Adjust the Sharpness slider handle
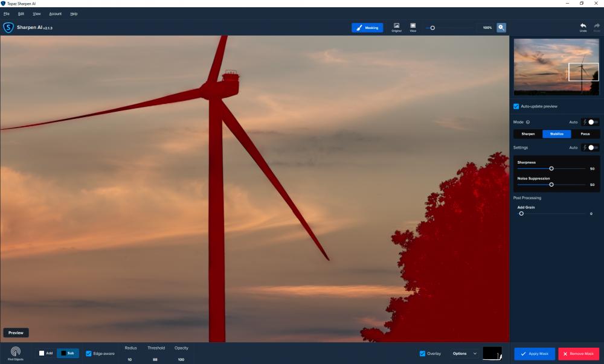This screenshot has height=364, width=604. [x=551, y=168]
